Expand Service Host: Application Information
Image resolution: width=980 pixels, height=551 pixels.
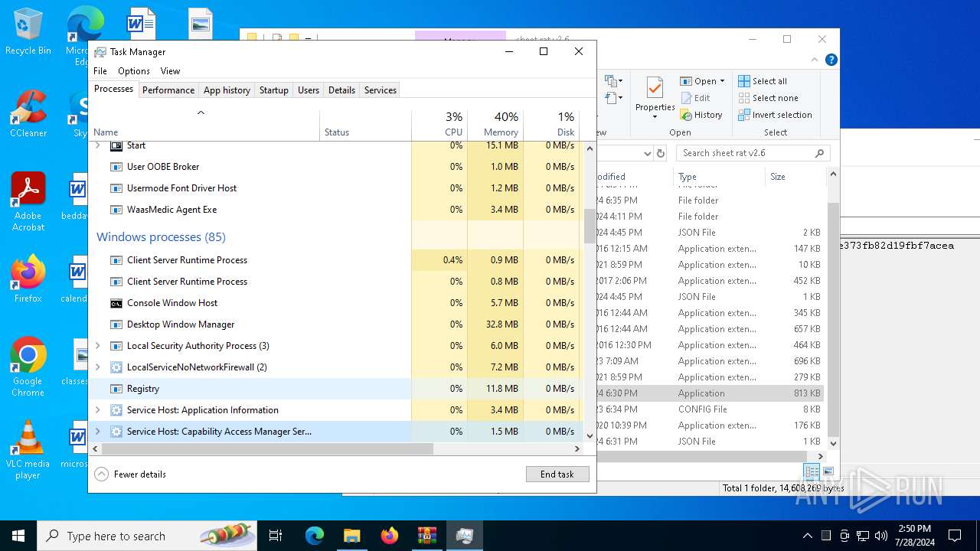(97, 410)
